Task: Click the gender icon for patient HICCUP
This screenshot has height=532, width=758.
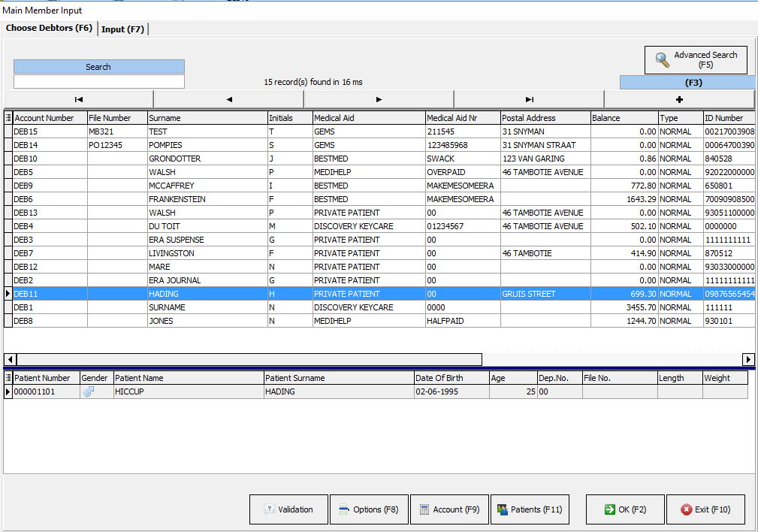Action: [89, 391]
